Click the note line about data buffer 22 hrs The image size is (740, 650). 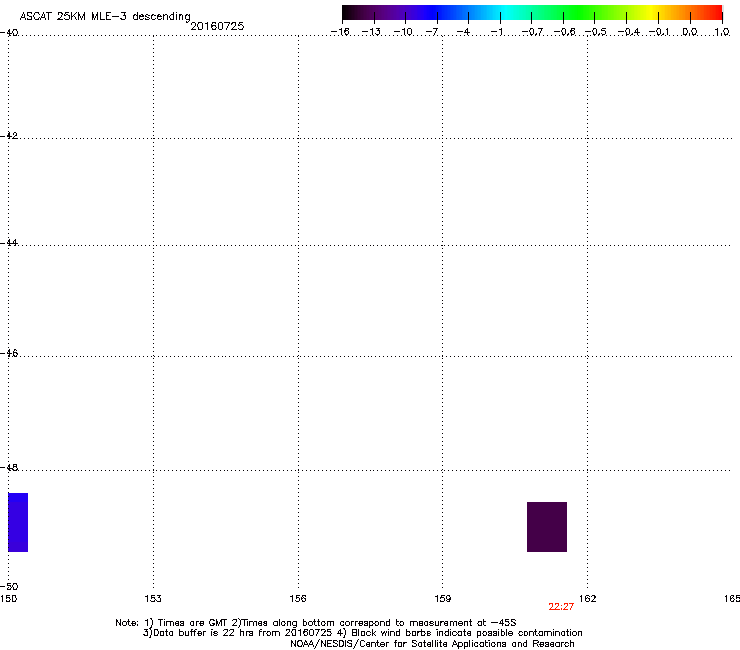point(362,633)
